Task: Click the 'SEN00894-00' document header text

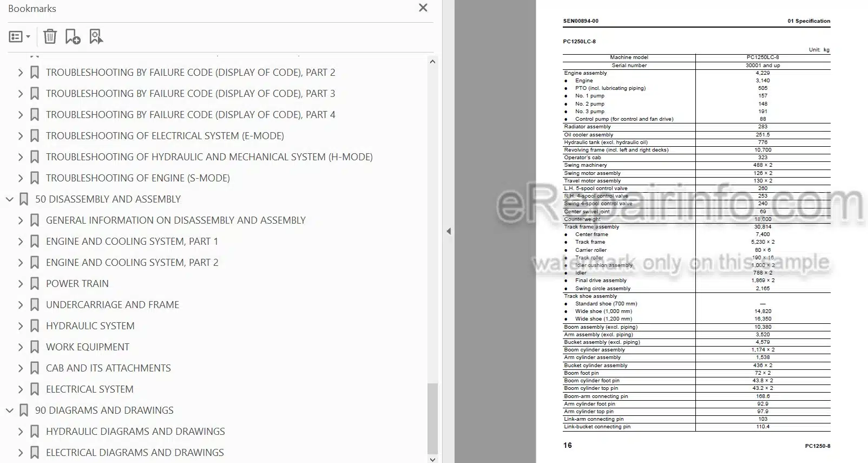Action: [581, 21]
